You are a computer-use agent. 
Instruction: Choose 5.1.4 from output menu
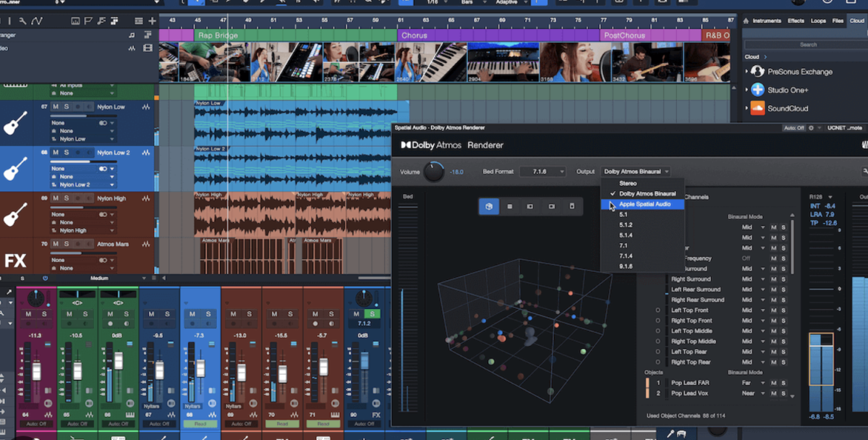point(642,235)
